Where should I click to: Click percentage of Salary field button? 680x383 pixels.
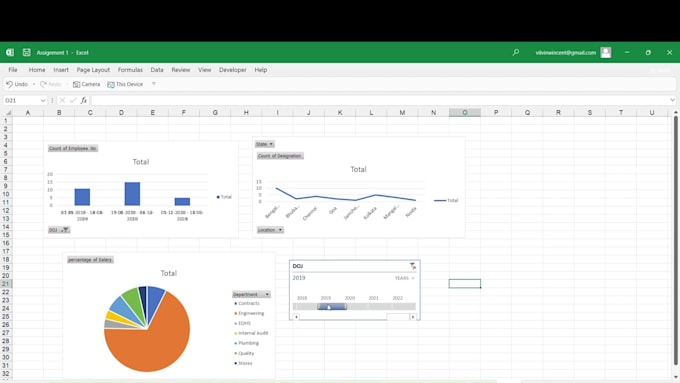[x=90, y=260]
